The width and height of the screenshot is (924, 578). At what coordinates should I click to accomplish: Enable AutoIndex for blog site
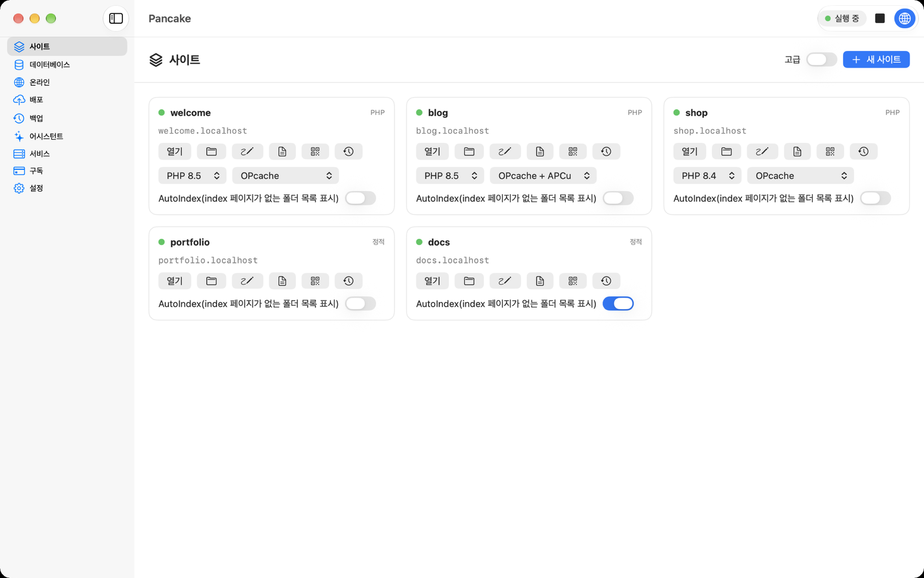coord(618,198)
